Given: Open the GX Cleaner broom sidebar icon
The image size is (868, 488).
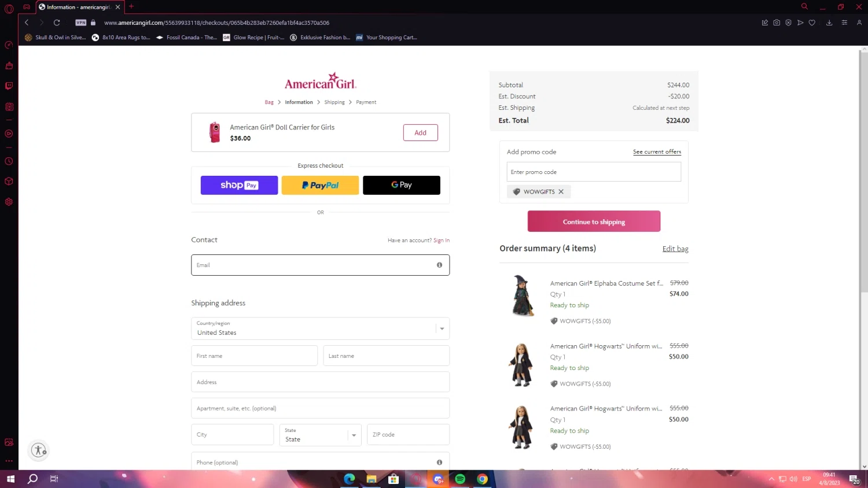Looking at the screenshot, I should click(x=9, y=65).
